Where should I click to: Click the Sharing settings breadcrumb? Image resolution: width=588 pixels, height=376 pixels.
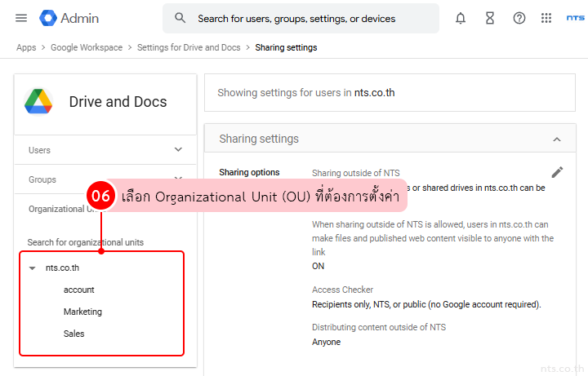click(286, 47)
